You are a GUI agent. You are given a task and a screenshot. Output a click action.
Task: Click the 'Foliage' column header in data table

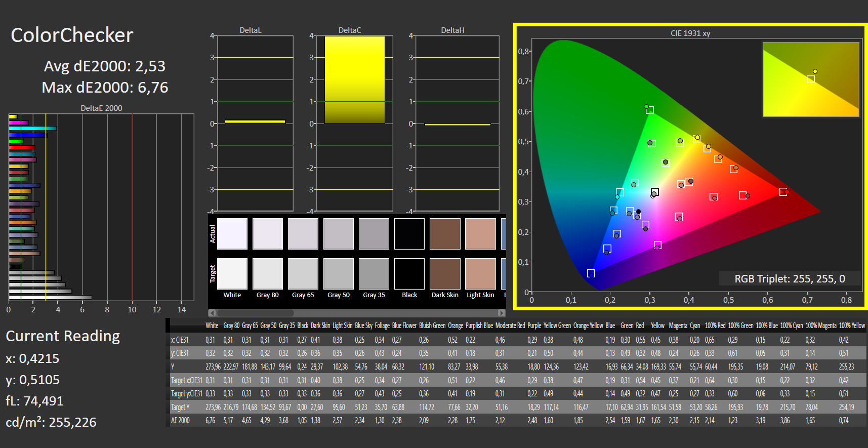coord(382,325)
